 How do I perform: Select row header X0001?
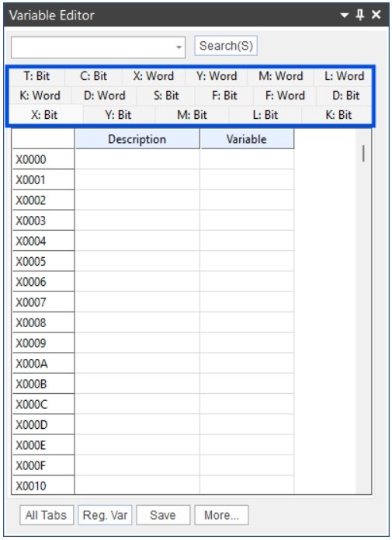43,179
